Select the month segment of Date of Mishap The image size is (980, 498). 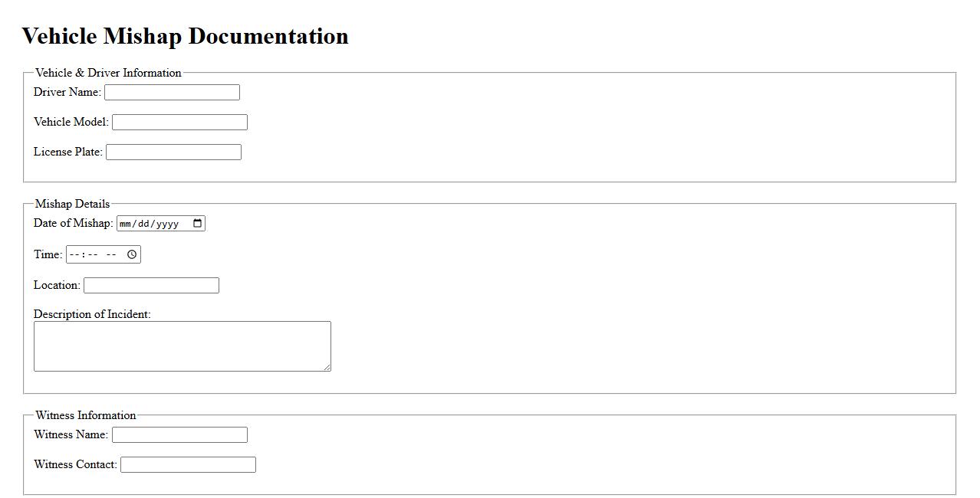127,224
